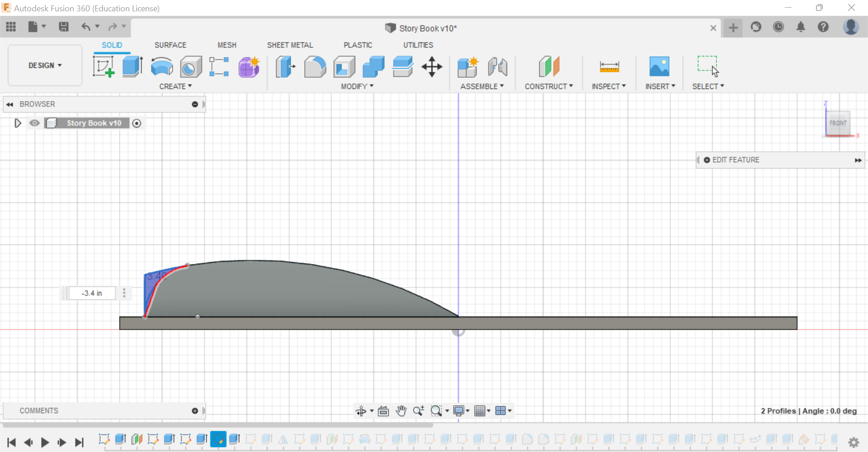The image size is (868, 452).
Task: Undo the last action
Action: [85, 27]
